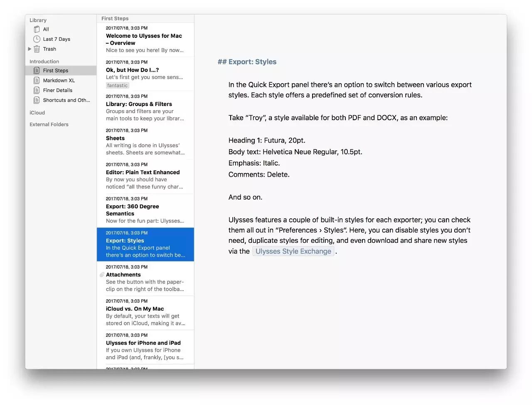Click the External Folders section header
Screen dimensions: 532x405
(49, 124)
